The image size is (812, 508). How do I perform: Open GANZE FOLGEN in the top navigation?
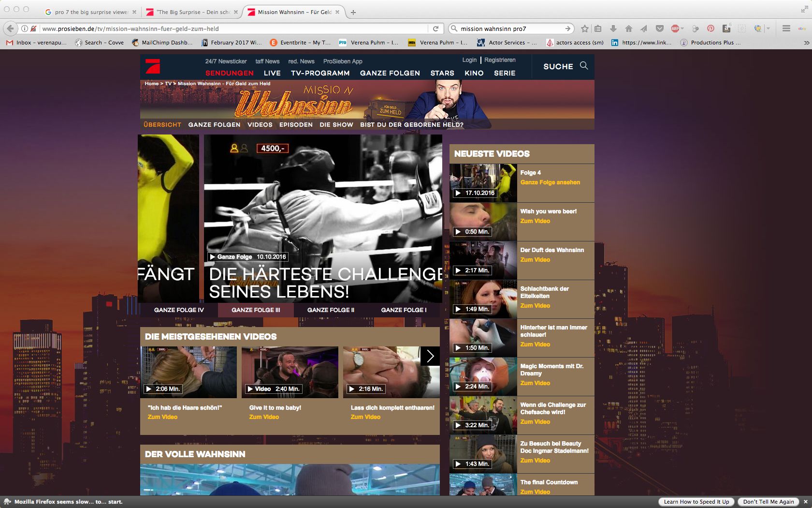[390, 73]
